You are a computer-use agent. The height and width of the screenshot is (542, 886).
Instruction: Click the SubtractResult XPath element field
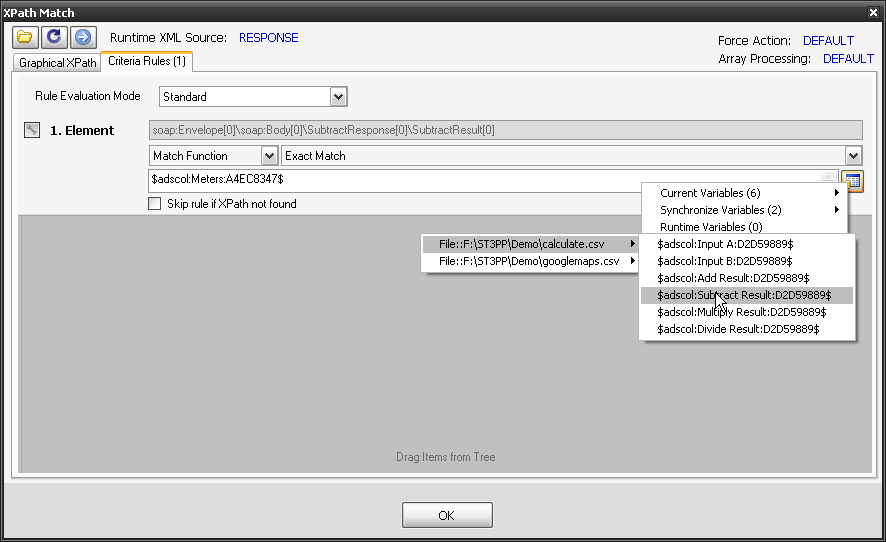tap(506, 130)
